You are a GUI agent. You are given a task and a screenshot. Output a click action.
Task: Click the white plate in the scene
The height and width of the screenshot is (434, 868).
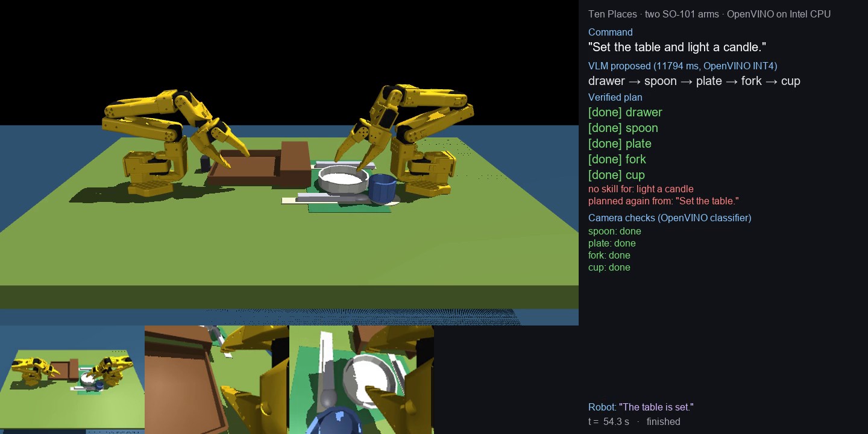[343, 180]
